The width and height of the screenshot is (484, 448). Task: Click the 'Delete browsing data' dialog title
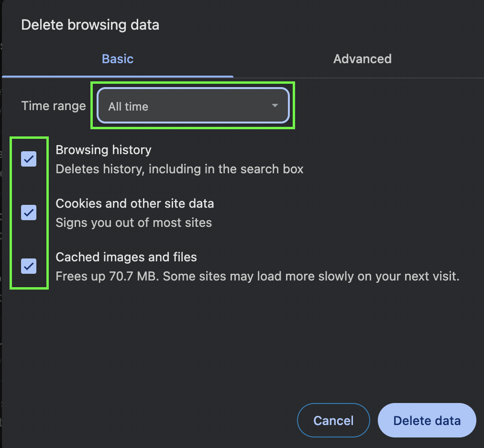[90, 25]
